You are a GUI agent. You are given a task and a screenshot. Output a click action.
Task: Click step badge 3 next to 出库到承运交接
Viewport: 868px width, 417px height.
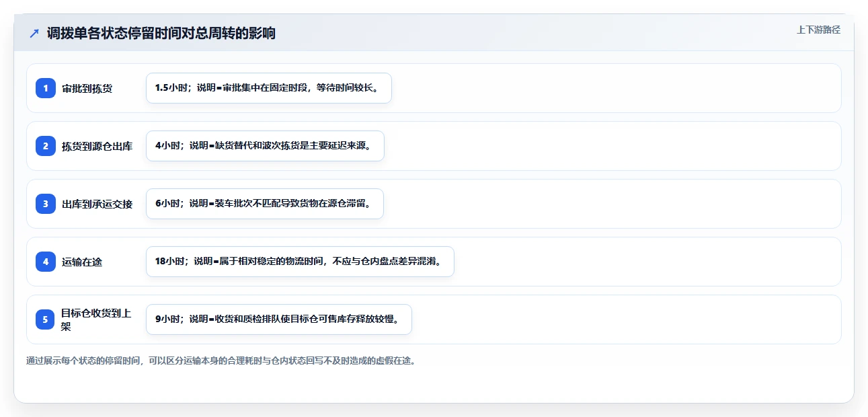tap(46, 204)
